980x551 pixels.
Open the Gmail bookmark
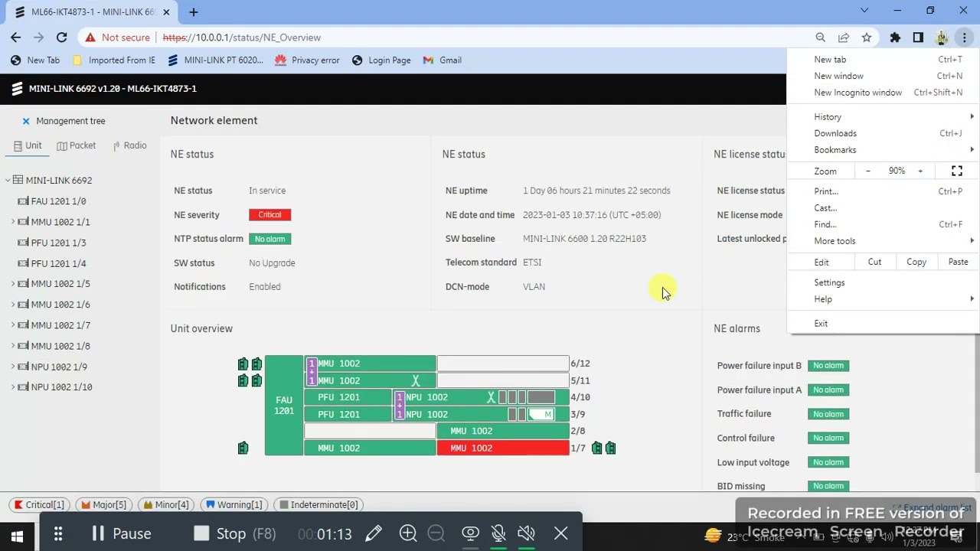[442, 60]
